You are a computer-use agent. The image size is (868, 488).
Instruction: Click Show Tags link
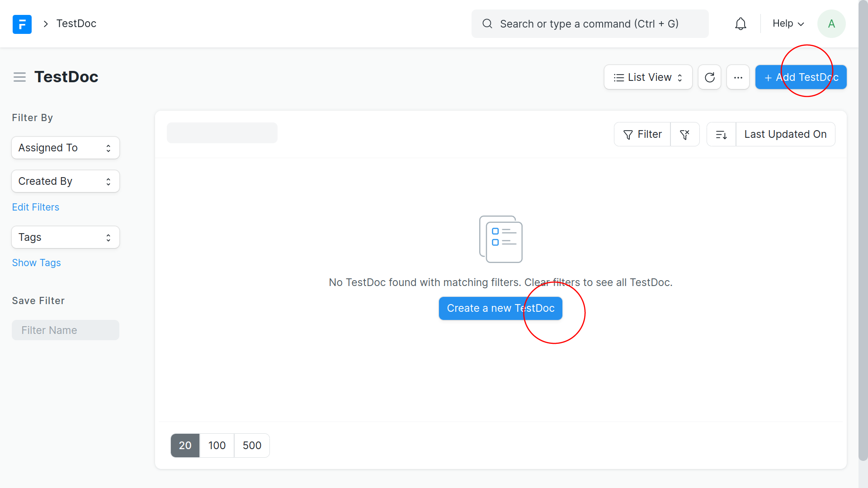36,262
